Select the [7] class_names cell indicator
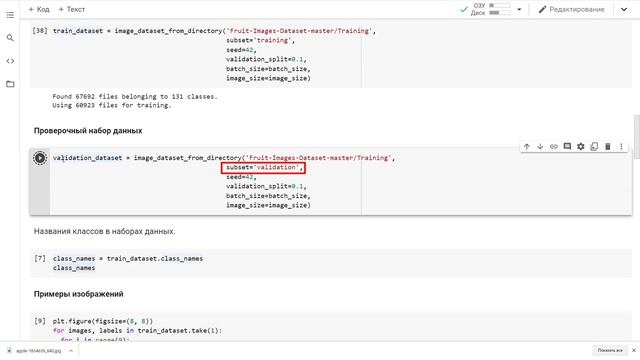The width and height of the screenshot is (640, 360). coord(40,258)
